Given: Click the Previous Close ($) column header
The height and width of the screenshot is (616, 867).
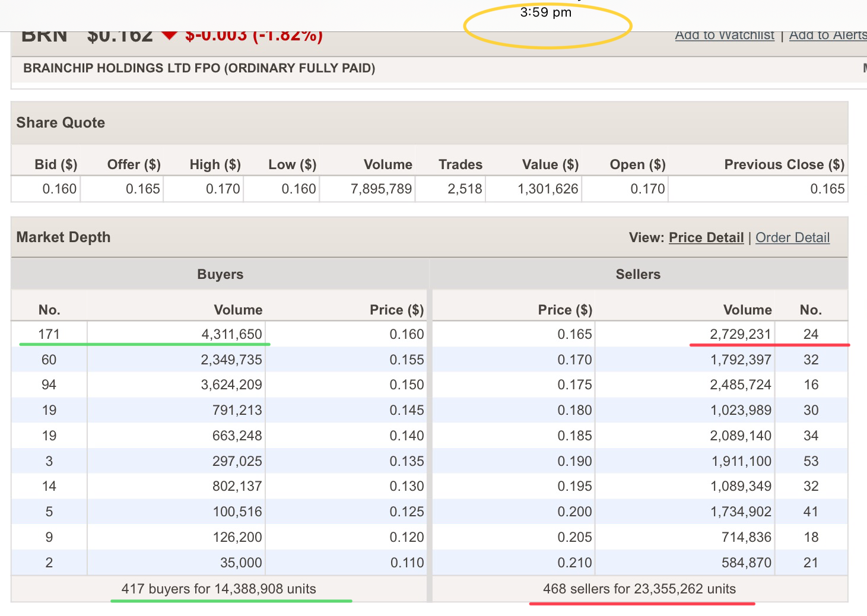Looking at the screenshot, I should click(783, 164).
